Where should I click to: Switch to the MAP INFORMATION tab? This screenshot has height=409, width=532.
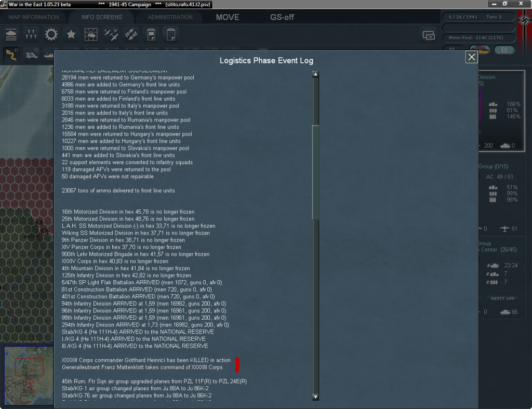(x=34, y=17)
